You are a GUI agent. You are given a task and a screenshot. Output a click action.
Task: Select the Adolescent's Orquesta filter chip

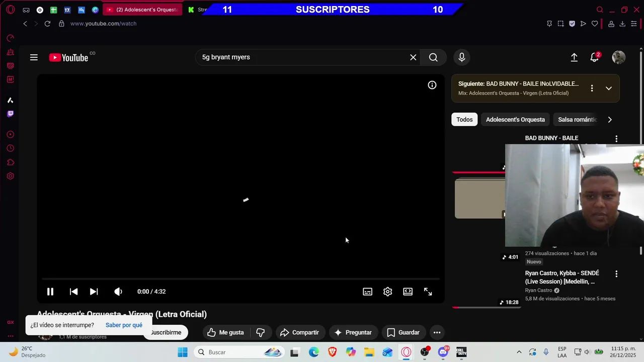[x=515, y=120]
